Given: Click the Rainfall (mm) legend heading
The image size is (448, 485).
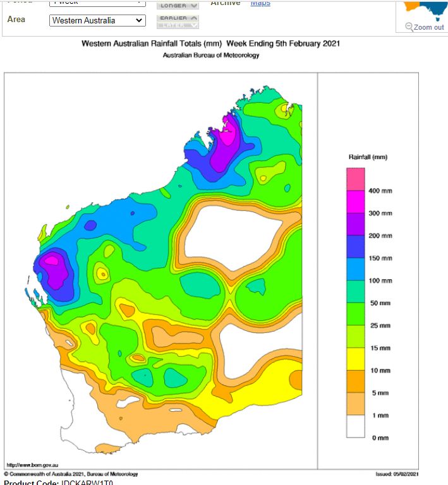Looking at the screenshot, I should pyautogui.click(x=368, y=157).
